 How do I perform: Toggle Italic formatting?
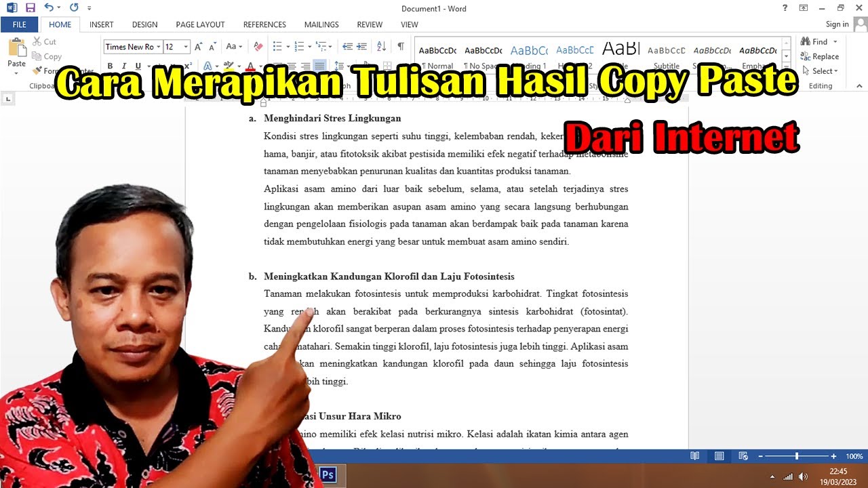[x=124, y=66]
